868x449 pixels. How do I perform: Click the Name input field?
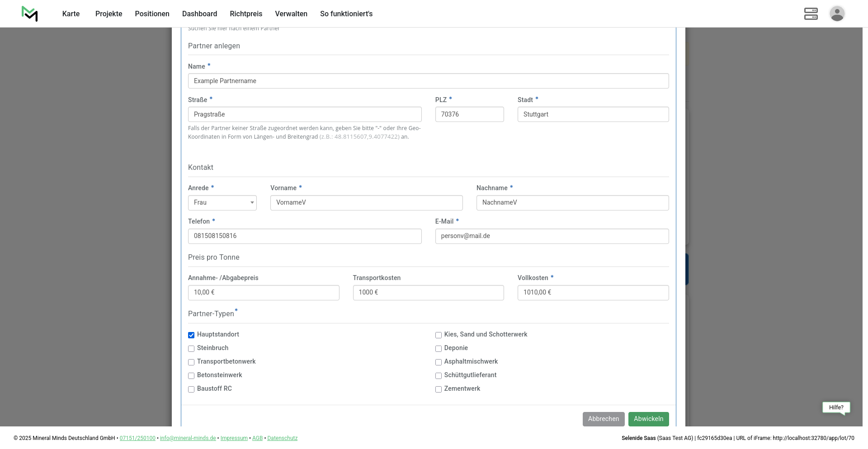point(428,81)
